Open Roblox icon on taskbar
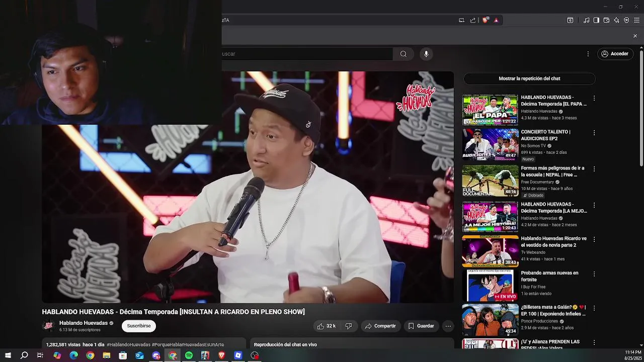644x362 pixels. [238, 355]
